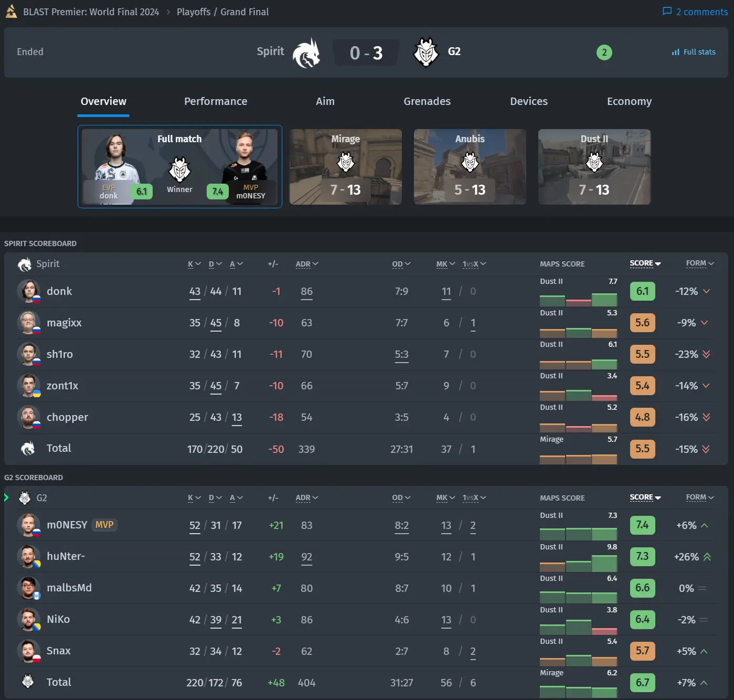The width and height of the screenshot is (734, 700).
Task: Sort Spirit scoreboard by FORM
Action: (x=700, y=263)
